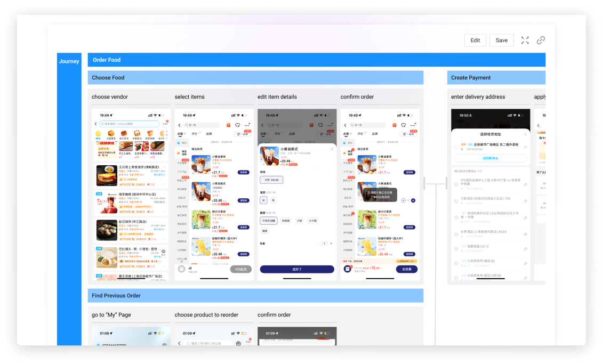Click plus icon in confirm order screen
This screenshot has height=364, width=602.
413,200
